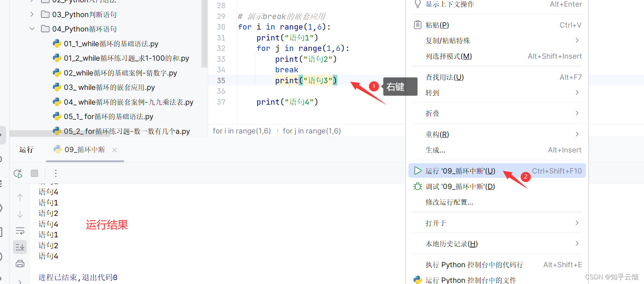Select the 09_循环中断 run tab
Screen dimensions: 644x284
(x=85, y=150)
